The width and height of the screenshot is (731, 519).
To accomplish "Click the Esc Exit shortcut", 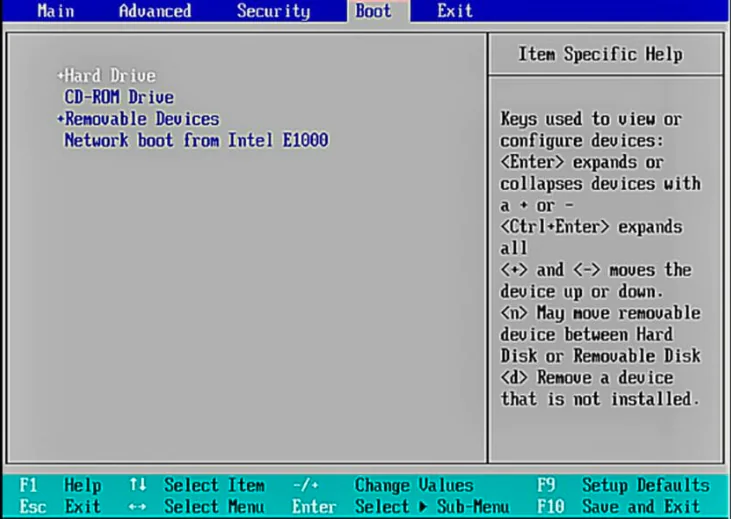I will 60,507.
